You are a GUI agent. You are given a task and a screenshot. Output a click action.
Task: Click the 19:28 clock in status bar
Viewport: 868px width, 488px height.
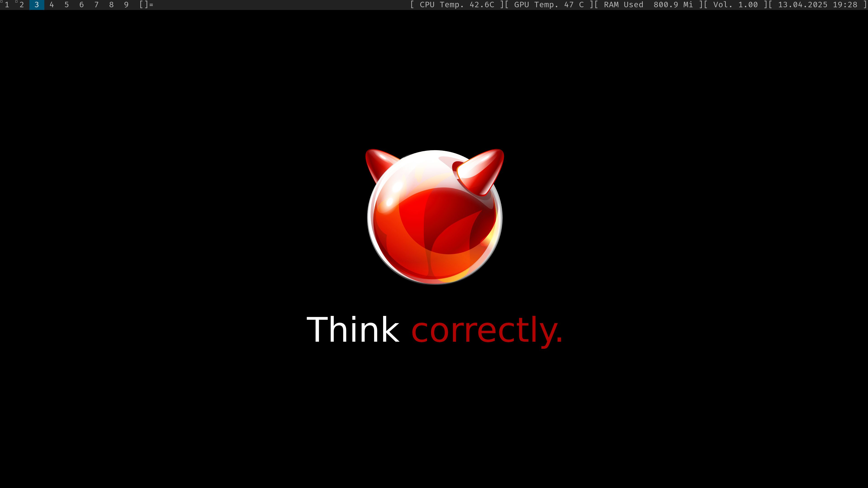845,5
